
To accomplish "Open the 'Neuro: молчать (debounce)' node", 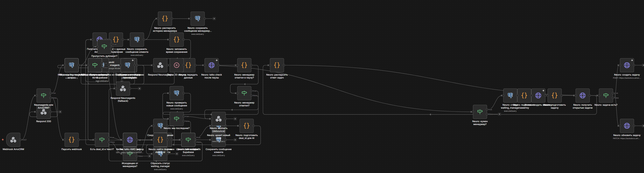I will click(218, 119).
